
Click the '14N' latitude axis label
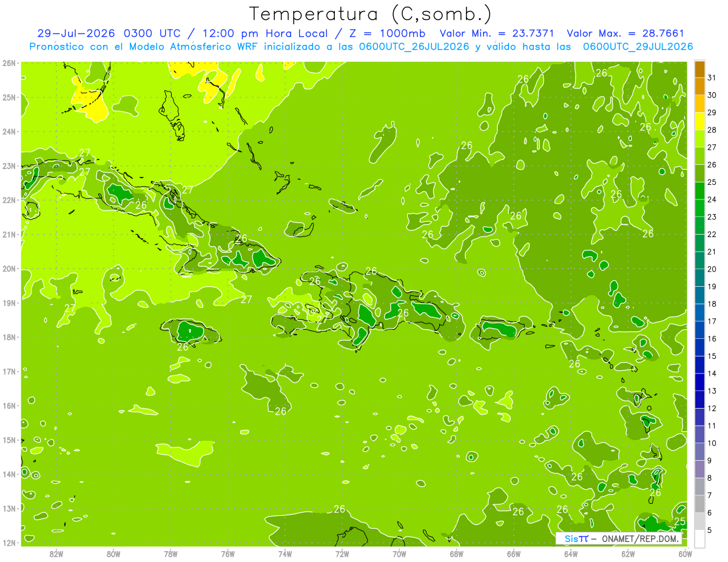pos(9,474)
